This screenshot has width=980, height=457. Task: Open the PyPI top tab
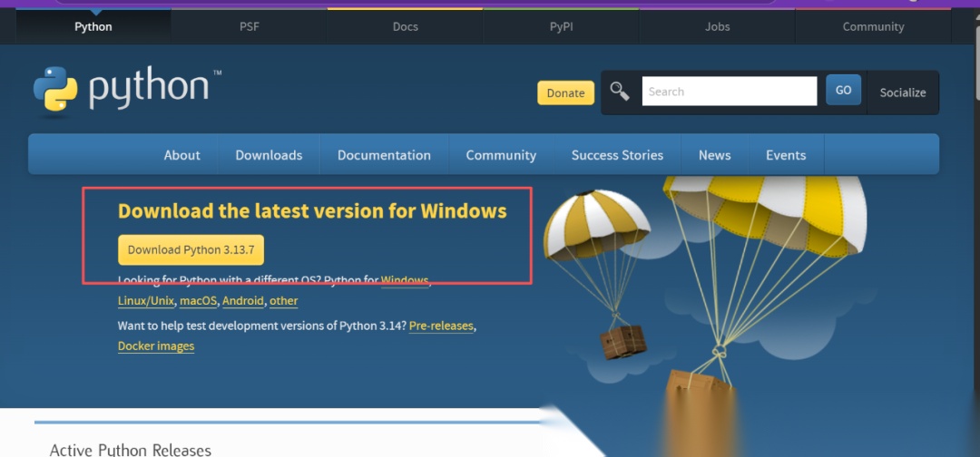[x=562, y=27]
